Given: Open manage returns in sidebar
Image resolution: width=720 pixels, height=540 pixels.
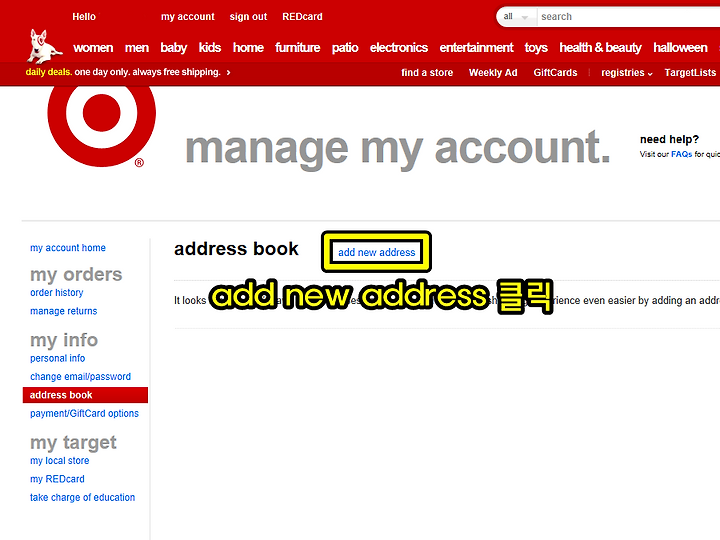Looking at the screenshot, I should 63,311.
